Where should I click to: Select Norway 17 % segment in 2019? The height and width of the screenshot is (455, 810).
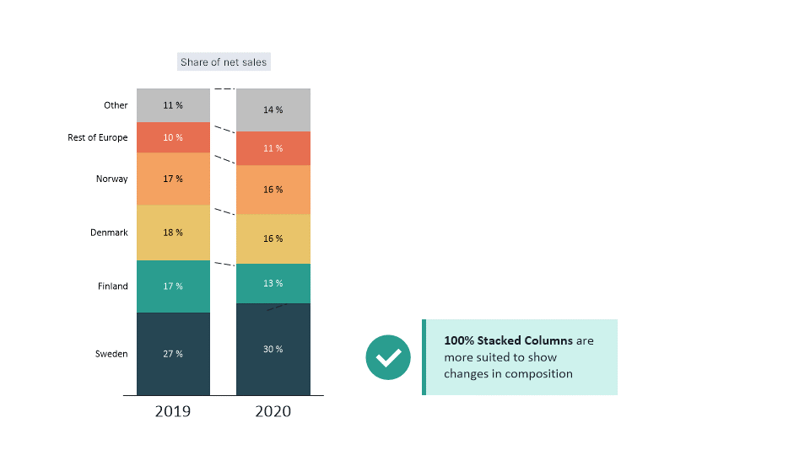tap(173, 179)
